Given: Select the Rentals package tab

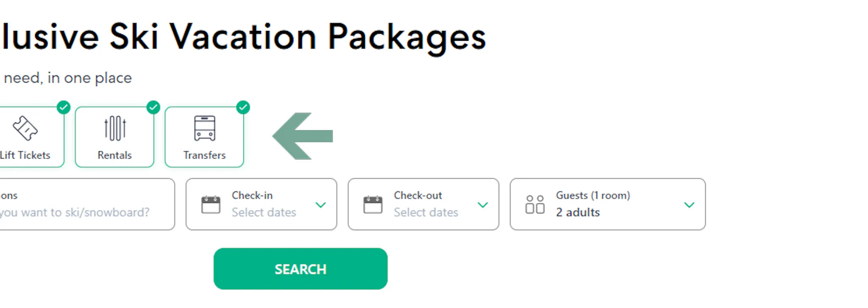Looking at the screenshot, I should 114,136.
